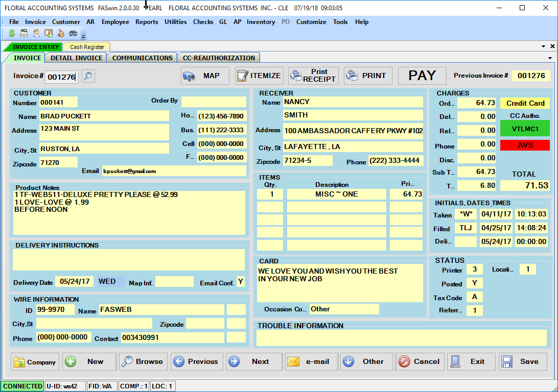Open the Reports menu
The image size is (558, 392).
147,21
